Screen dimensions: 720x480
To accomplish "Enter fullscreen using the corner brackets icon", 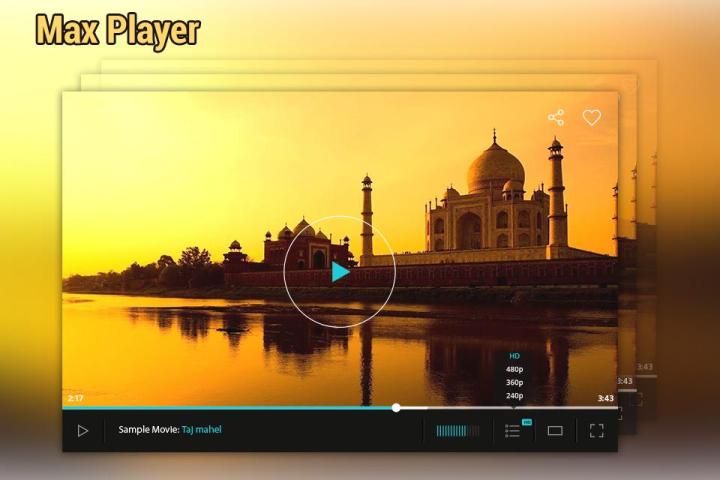I will click(597, 431).
